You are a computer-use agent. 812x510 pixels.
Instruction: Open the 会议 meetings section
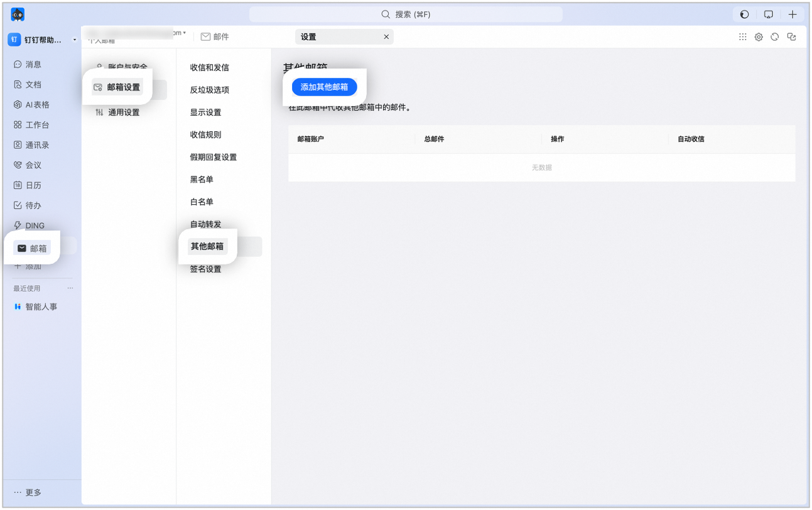(x=28, y=165)
